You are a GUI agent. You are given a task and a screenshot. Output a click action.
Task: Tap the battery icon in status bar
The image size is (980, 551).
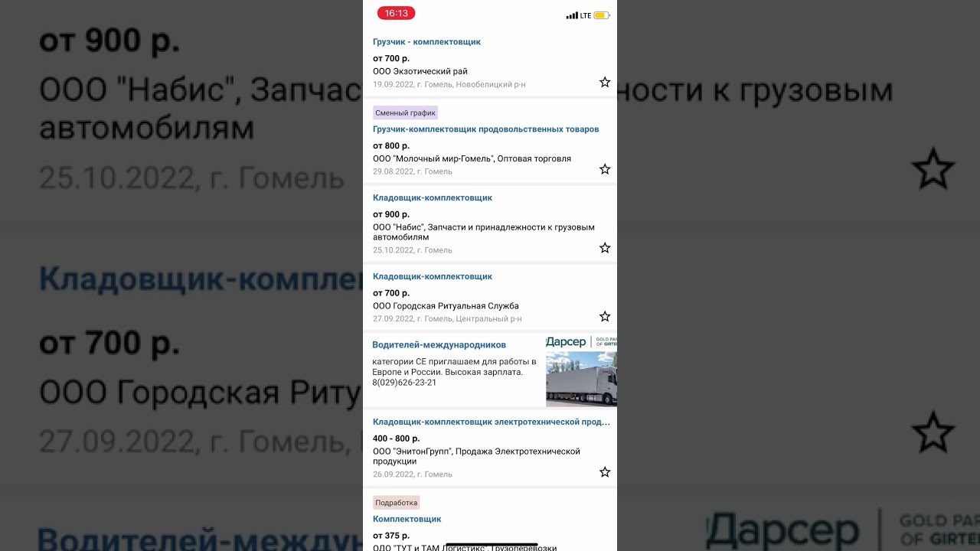pos(601,15)
